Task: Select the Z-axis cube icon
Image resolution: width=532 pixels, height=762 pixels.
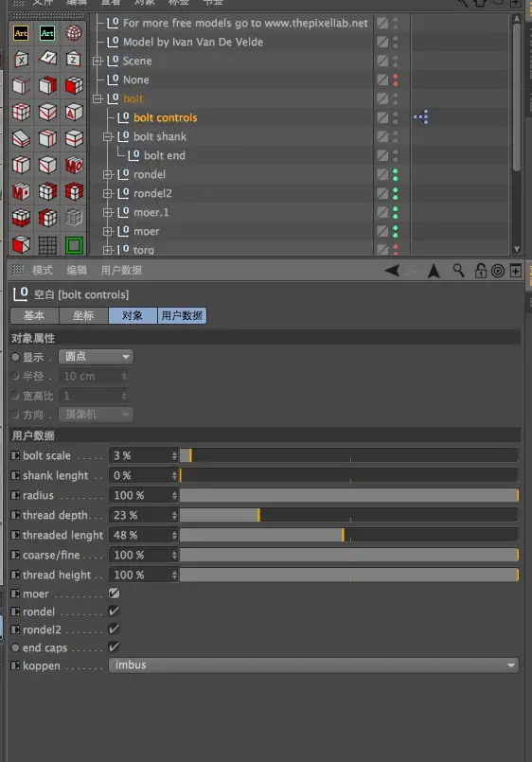Action: [x=73, y=60]
